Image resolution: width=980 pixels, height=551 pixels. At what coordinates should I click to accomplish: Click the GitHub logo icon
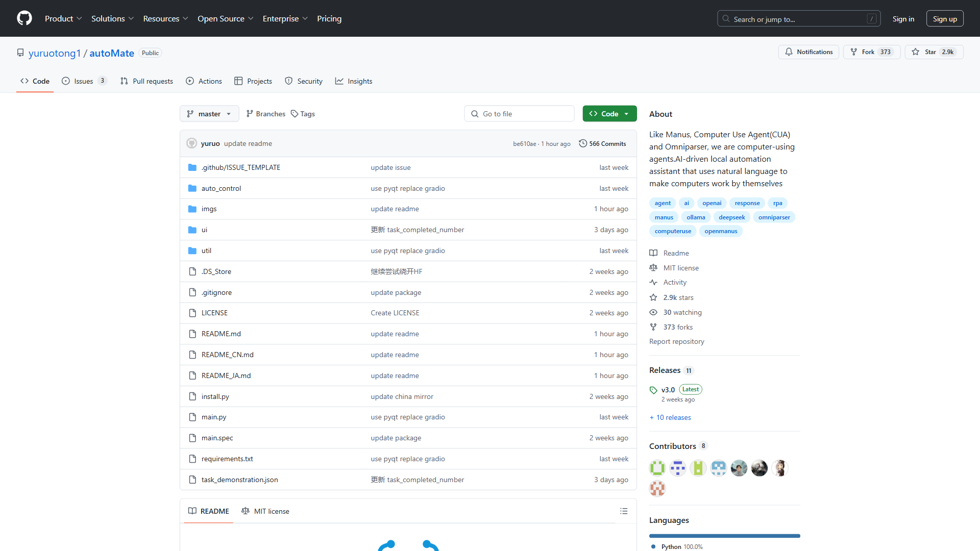point(24,18)
